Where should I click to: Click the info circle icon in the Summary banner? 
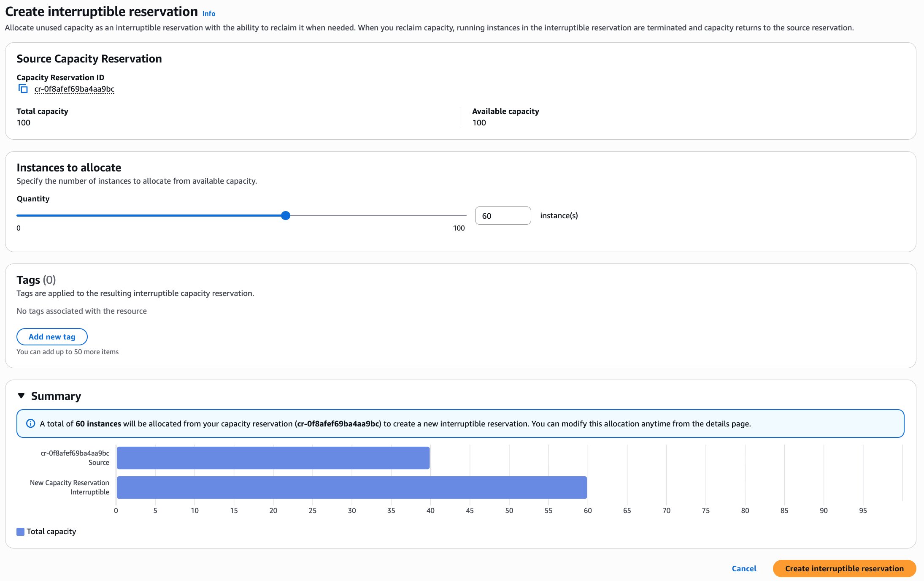(x=31, y=423)
